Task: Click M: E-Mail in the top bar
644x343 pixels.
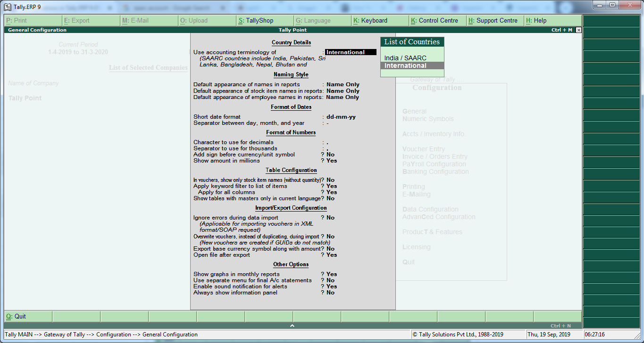Action: pyautogui.click(x=149, y=21)
